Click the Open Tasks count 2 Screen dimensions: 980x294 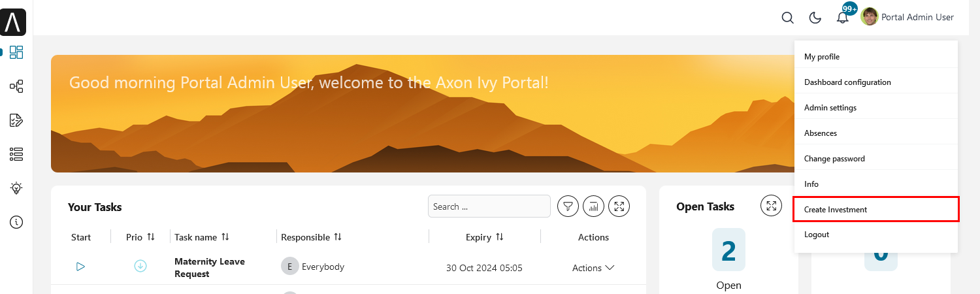click(728, 250)
